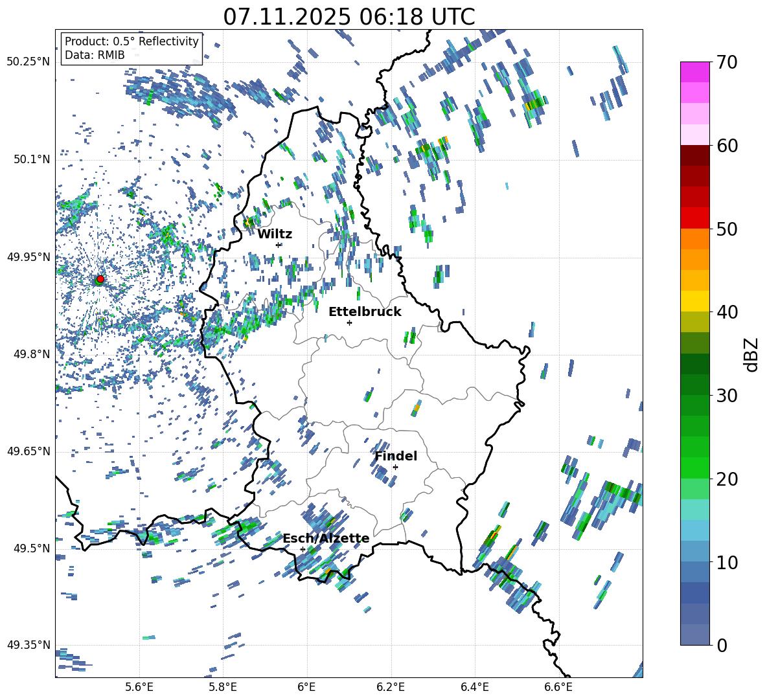Image resolution: width=767 pixels, height=700 pixels.
Task: Click the Wiltz cross marker
Action: [279, 245]
